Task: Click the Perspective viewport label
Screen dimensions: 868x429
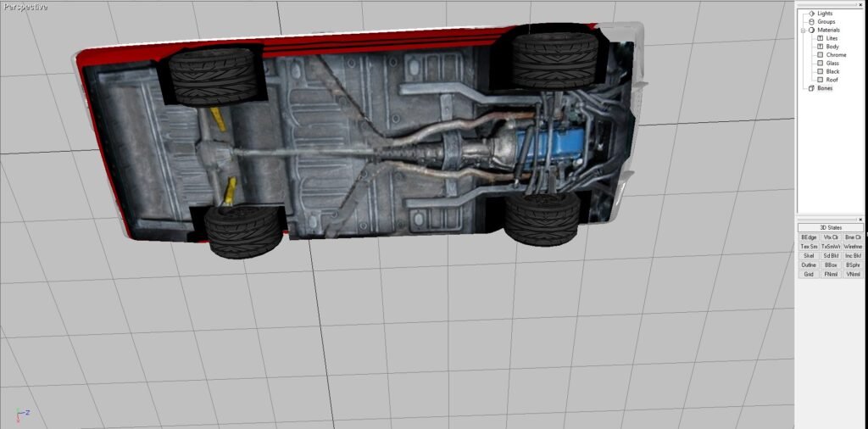Action: tap(25, 7)
